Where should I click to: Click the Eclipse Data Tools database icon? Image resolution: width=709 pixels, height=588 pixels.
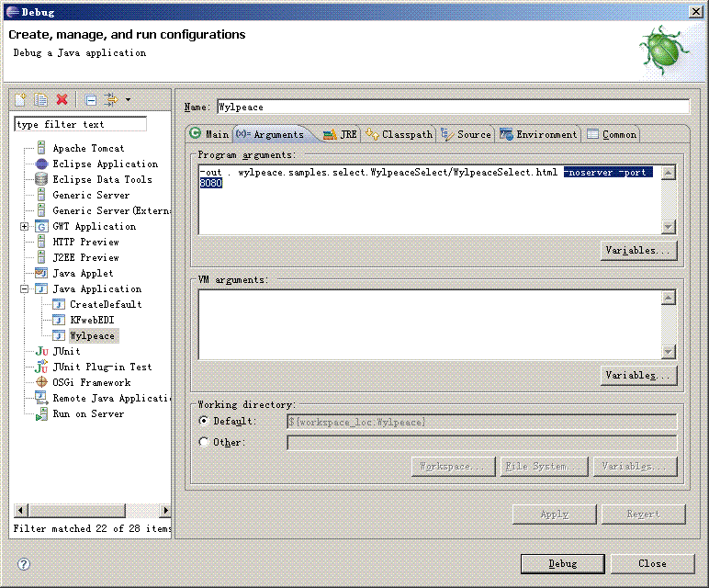[41, 179]
